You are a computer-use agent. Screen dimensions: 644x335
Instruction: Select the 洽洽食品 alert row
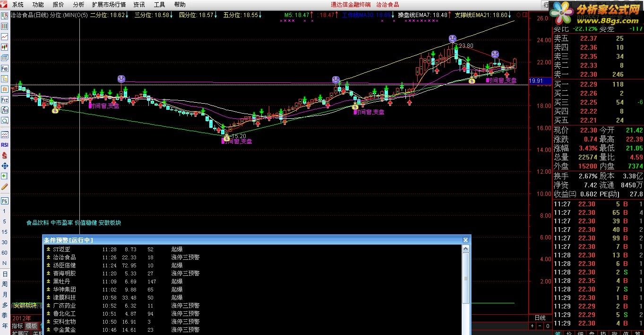(253, 257)
